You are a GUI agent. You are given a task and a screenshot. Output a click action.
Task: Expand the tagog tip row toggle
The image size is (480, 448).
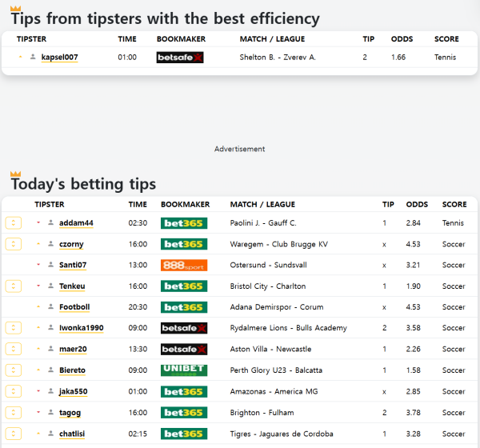pos(13,412)
